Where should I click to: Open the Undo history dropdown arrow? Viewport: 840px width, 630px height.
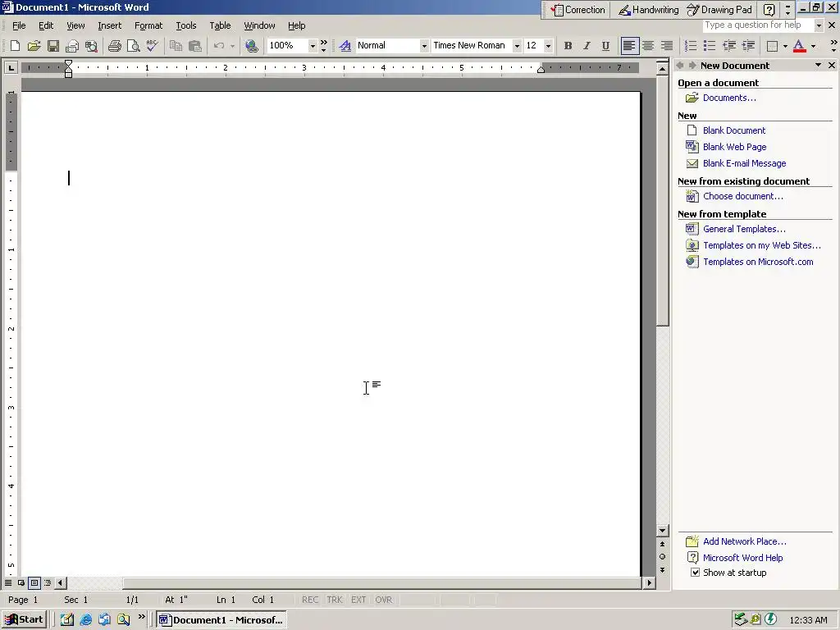click(232, 46)
